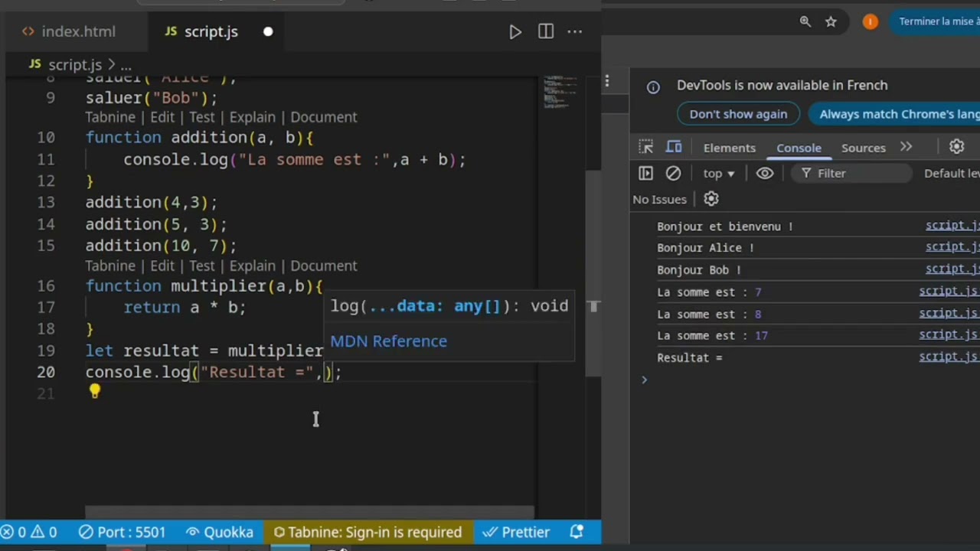
Task: Open console settings gear beside No Issues
Action: (711, 199)
